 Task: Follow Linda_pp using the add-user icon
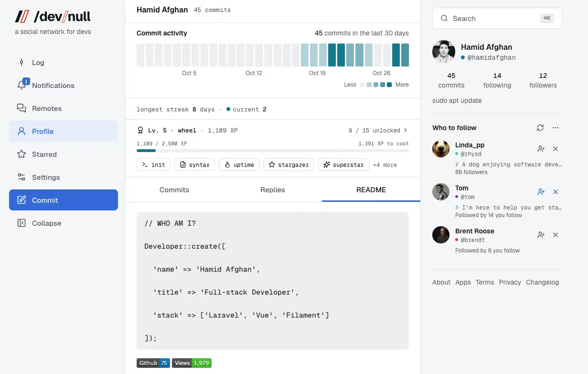click(541, 149)
